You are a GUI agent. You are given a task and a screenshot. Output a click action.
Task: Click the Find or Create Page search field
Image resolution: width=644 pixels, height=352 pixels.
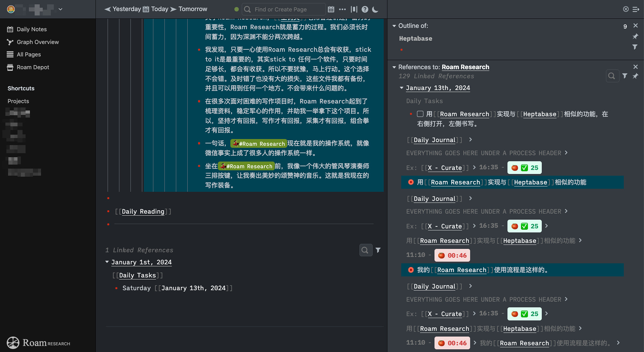tap(283, 9)
